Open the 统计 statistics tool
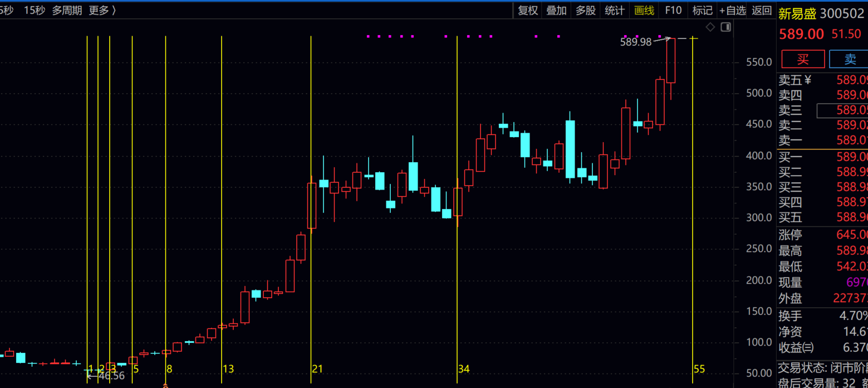This screenshot has width=868, height=388. click(615, 11)
